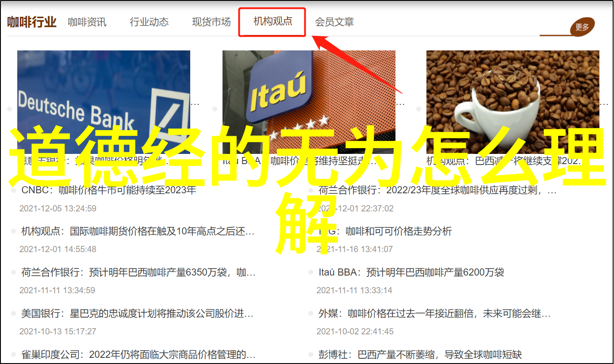Open 机构观点 article on 国际咖啡期货价格
The width and height of the screenshot is (614, 364).
pos(138,231)
